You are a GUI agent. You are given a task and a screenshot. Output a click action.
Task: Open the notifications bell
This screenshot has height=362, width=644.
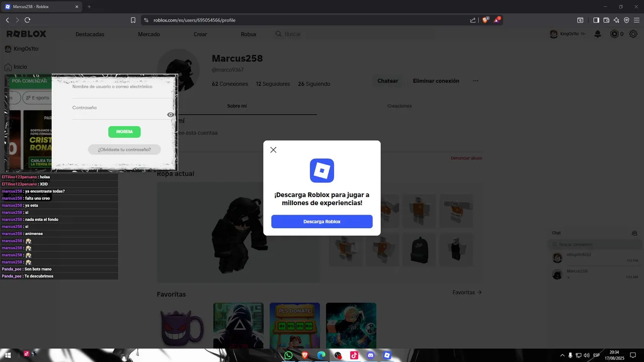[x=598, y=34]
